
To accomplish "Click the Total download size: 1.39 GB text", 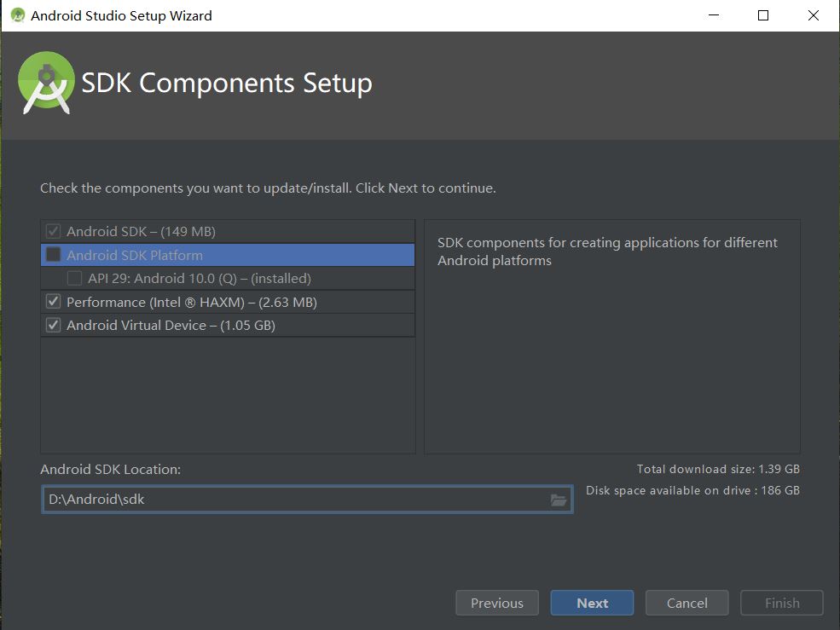I will click(718, 469).
